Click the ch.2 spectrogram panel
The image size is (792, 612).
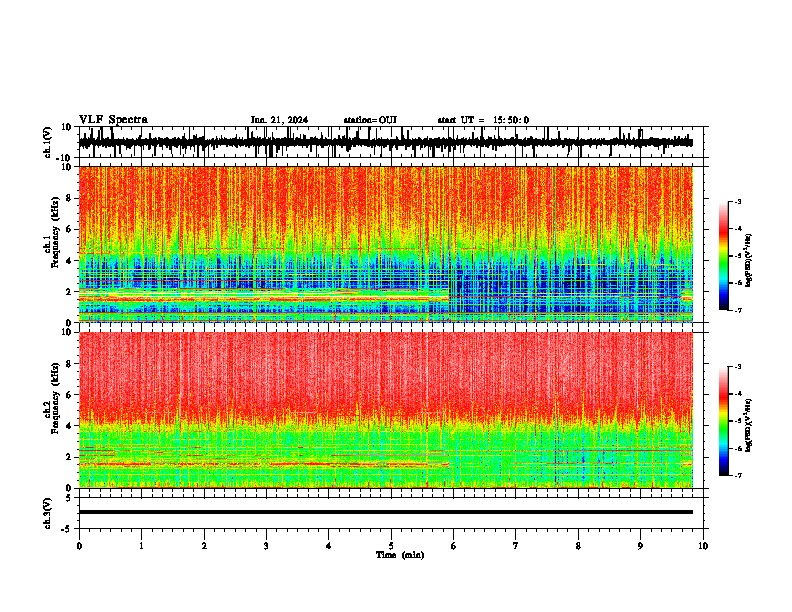coord(385,410)
